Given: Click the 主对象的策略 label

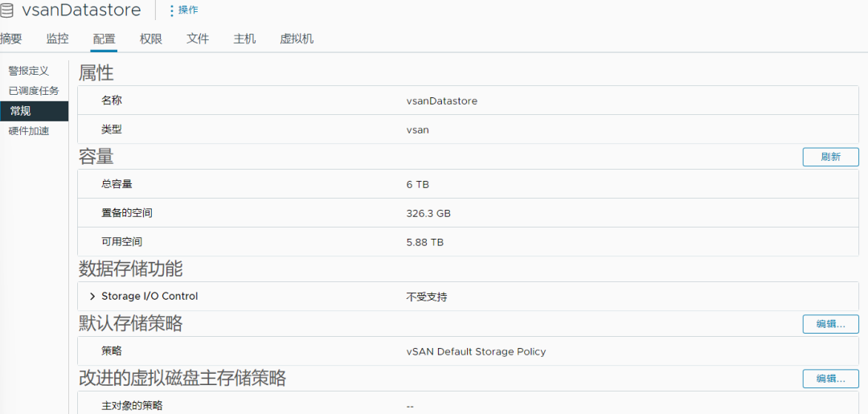Looking at the screenshot, I should click(131, 406).
